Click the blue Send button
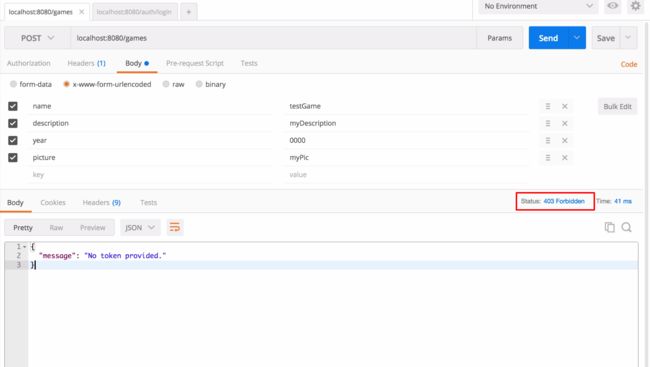 pyautogui.click(x=548, y=38)
